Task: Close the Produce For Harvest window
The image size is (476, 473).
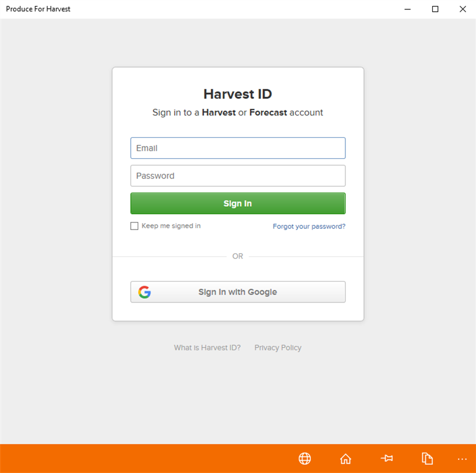Action: tap(463, 9)
